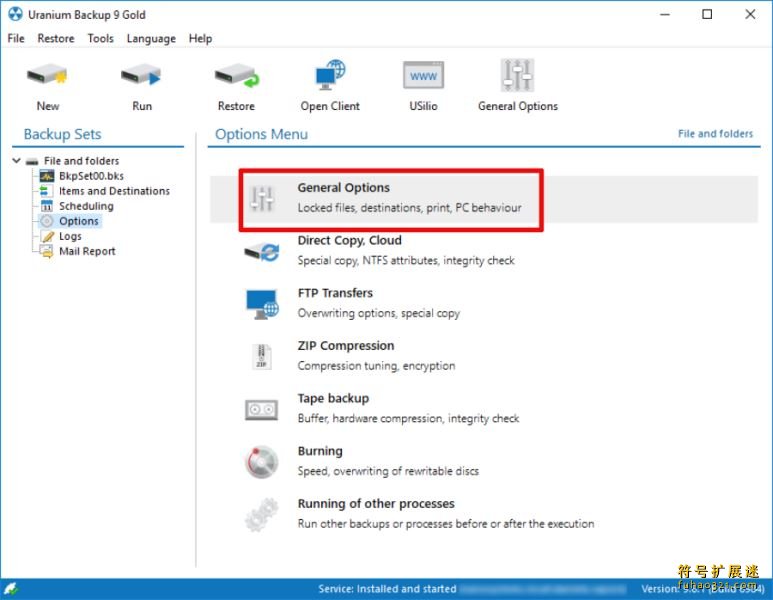
Task: Click 'Compression tuning, encryption' text
Action: tap(376, 366)
